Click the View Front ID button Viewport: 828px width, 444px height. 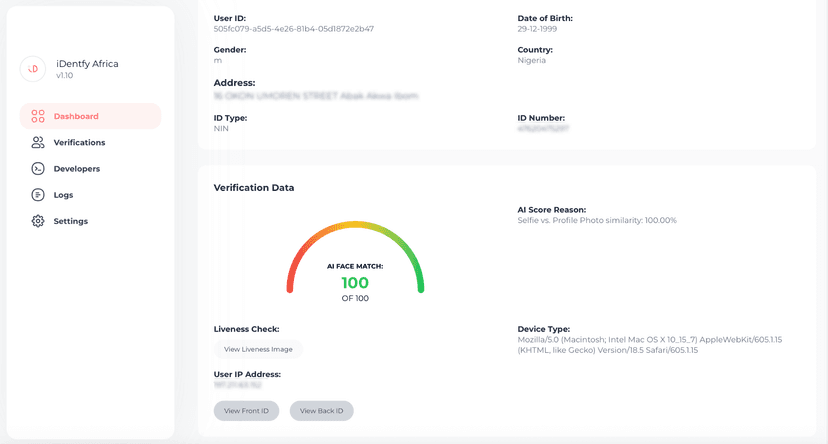[x=246, y=411]
